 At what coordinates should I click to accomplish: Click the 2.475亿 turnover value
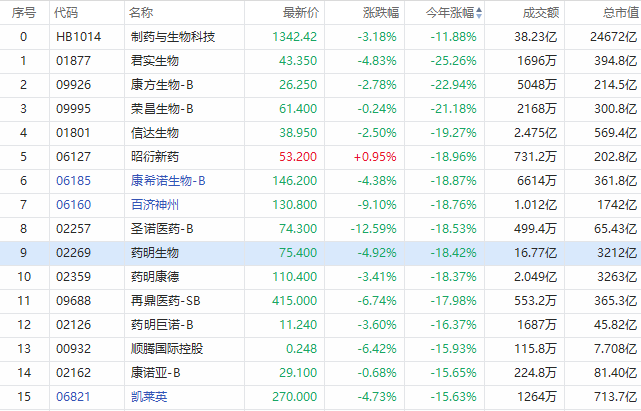(x=536, y=133)
